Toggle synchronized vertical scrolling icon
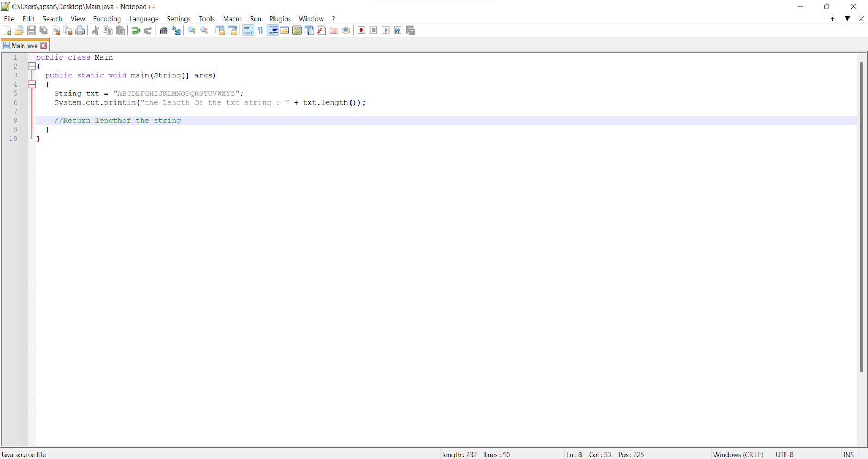Image resolution: width=868 pixels, height=459 pixels. pos(220,30)
